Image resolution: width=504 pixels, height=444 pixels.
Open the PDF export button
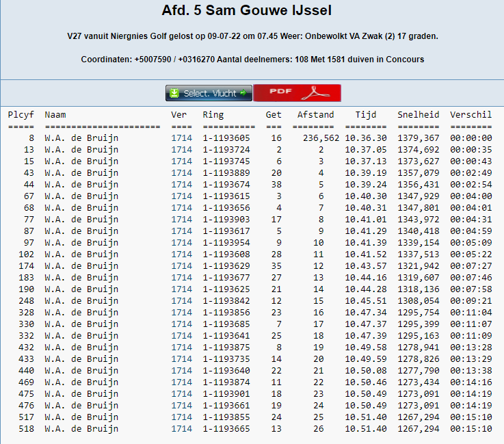[297, 93]
